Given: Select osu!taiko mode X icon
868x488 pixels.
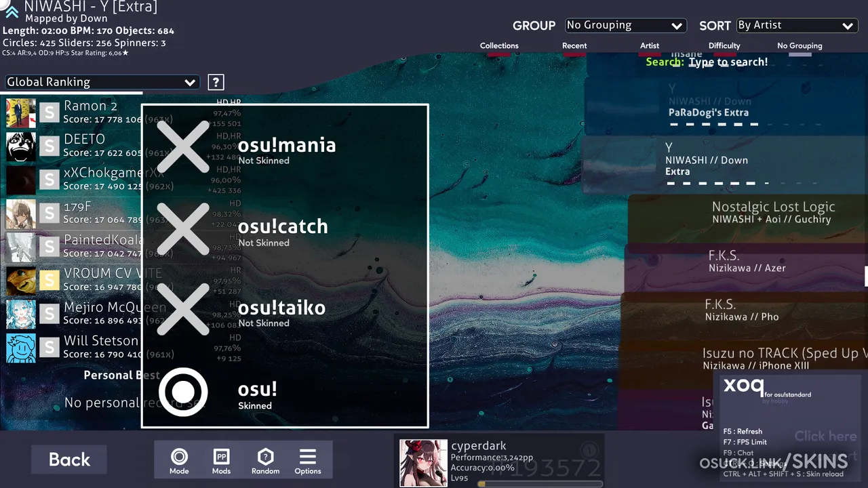Looking at the screenshot, I should 183,309.
